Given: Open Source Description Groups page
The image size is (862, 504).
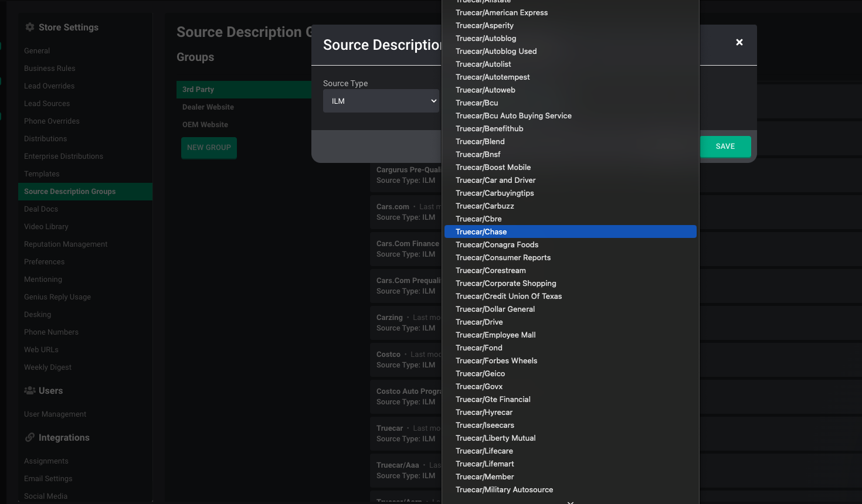Looking at the screenshot, I should pos(85,192).
